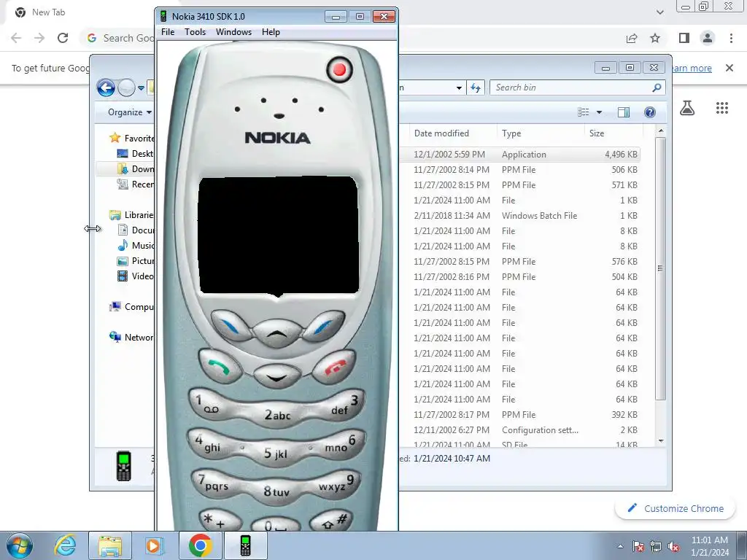Click the Explorer refresh button
The height and width of the screenshot is (560, 747).
click(x=476, y=87)
